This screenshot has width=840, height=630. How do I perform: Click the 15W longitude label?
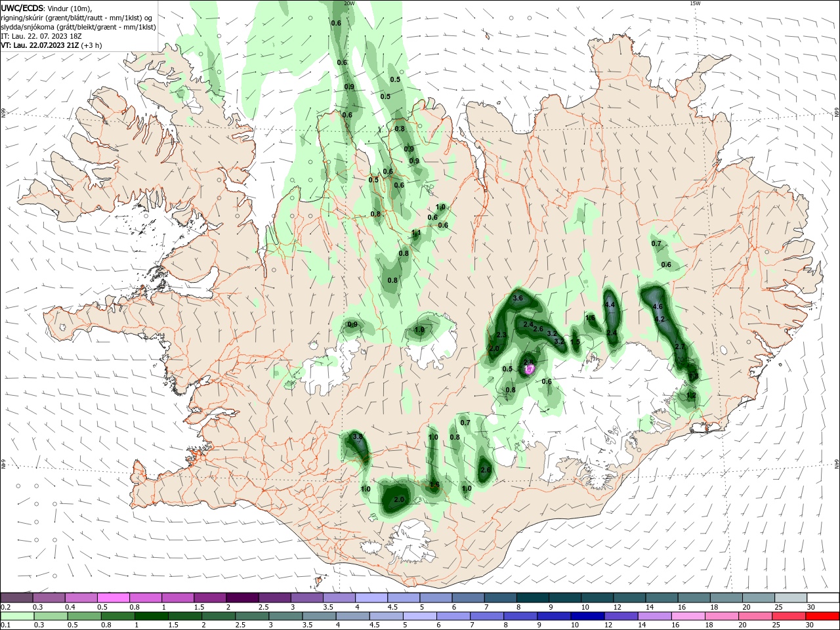point(695,3)
